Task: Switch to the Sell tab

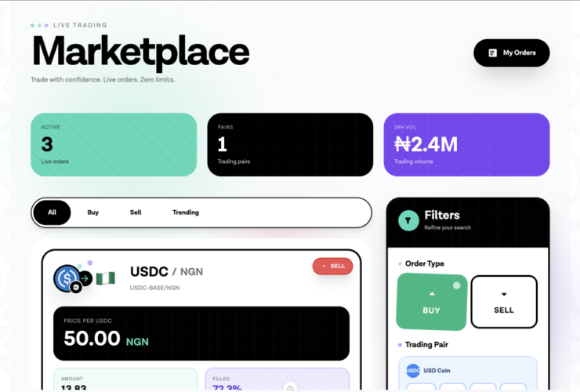Action: tap(136, 212)
